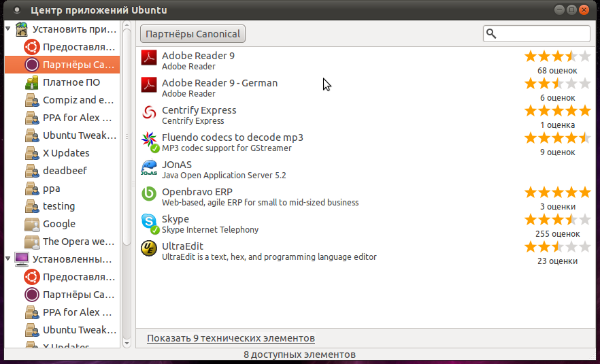600x364 pixels.
Task: Click the deadbeef package icon
Action: point(32,171)
